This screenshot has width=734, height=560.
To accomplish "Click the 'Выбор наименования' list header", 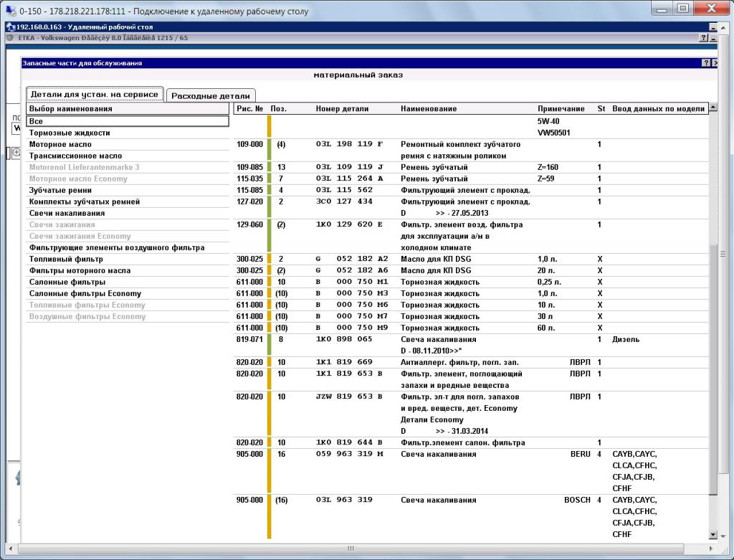I will [x=128, y=108].
